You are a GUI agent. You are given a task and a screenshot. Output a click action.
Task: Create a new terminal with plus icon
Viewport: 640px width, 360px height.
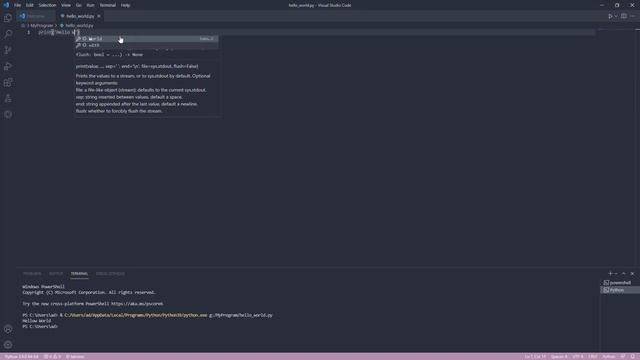610,273
